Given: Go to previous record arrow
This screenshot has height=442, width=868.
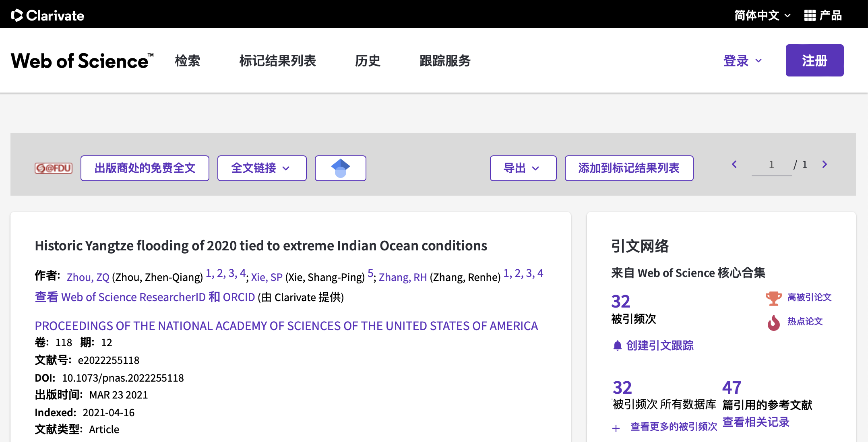Looking at the screenshot, I should (734, 164).
